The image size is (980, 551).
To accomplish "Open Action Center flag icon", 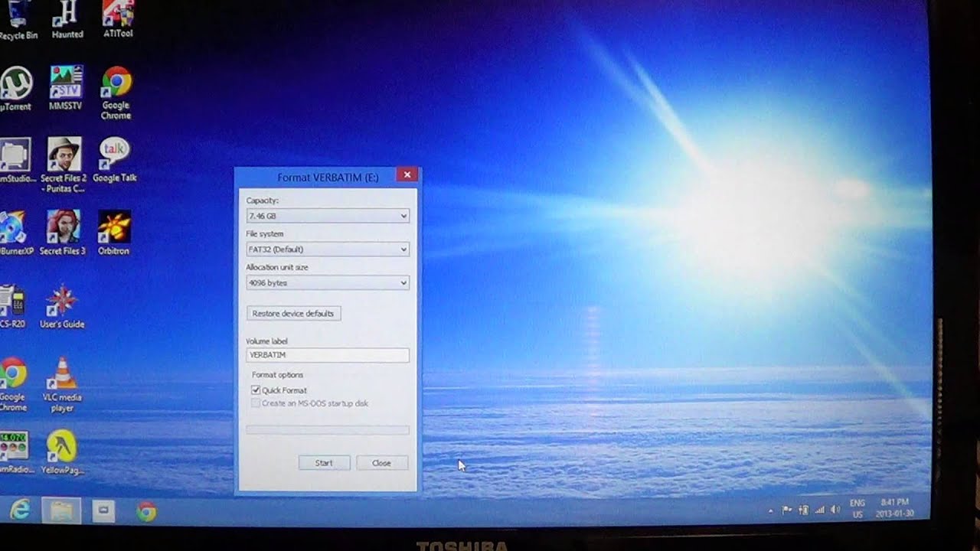I will pos(787,510).
